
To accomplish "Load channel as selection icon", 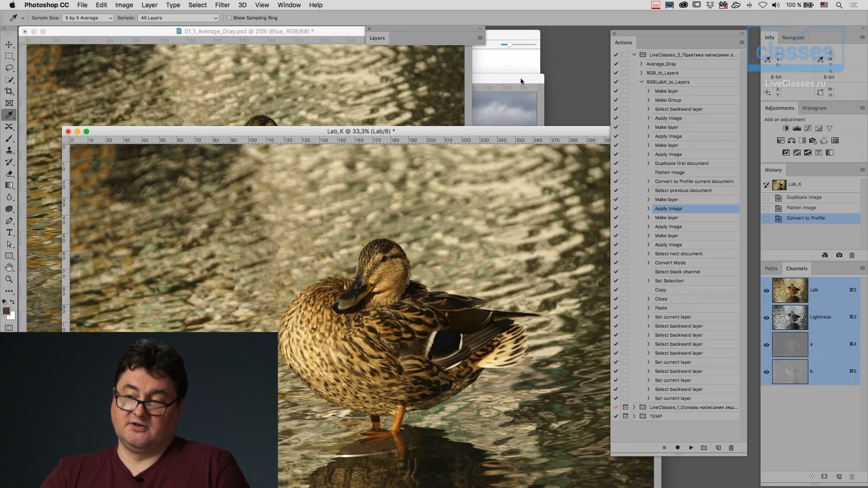I will pyautogui.click(x=811, y=477).
